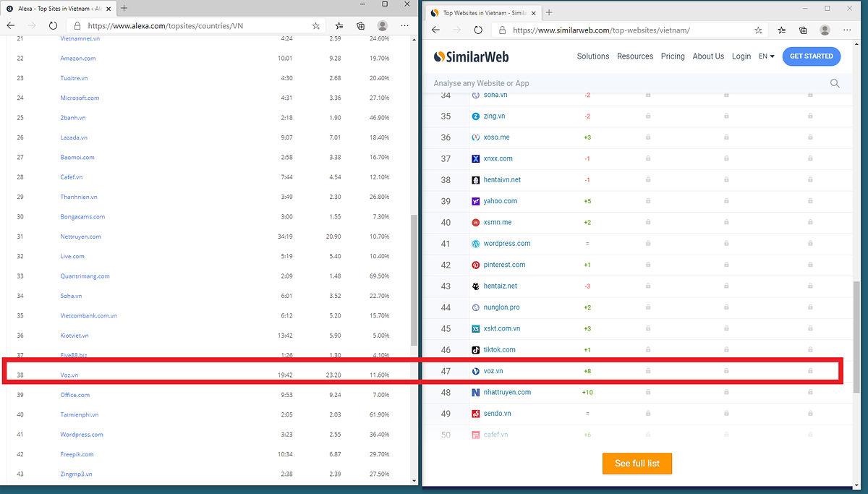
Task: Click the SimilarWeb address bar URL
Action: 601,30
